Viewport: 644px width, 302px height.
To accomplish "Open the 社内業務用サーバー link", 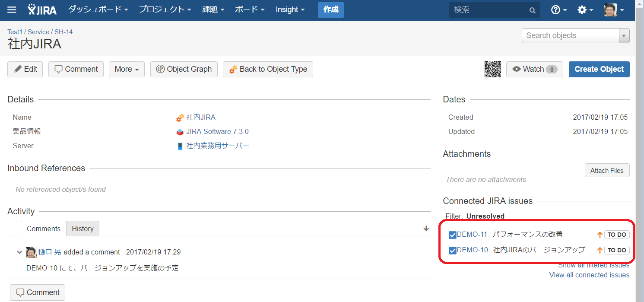I will tap(218, 146).
